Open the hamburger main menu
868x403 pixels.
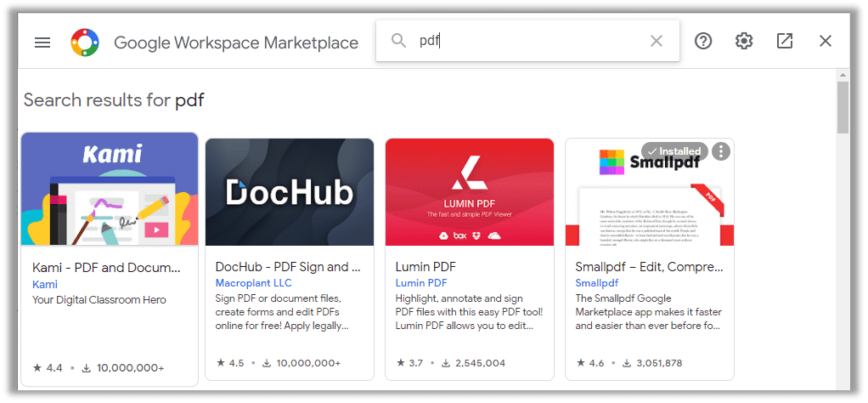pos(42,43)
